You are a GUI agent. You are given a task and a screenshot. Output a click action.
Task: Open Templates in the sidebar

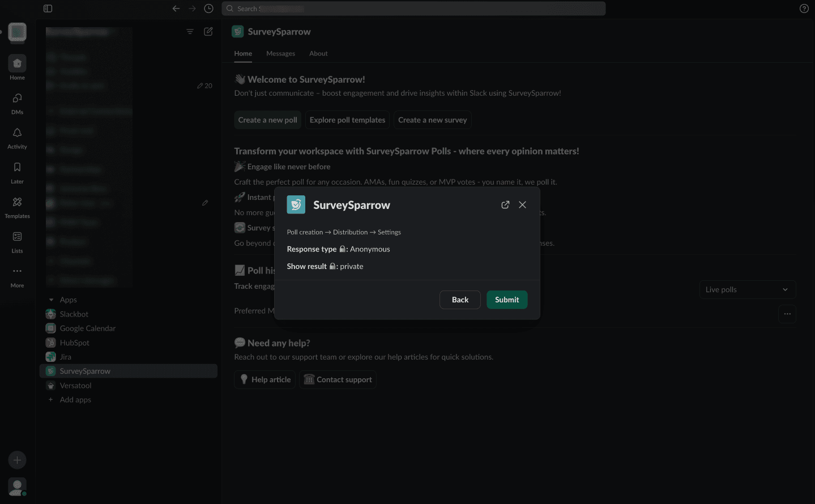click(17, 207)
